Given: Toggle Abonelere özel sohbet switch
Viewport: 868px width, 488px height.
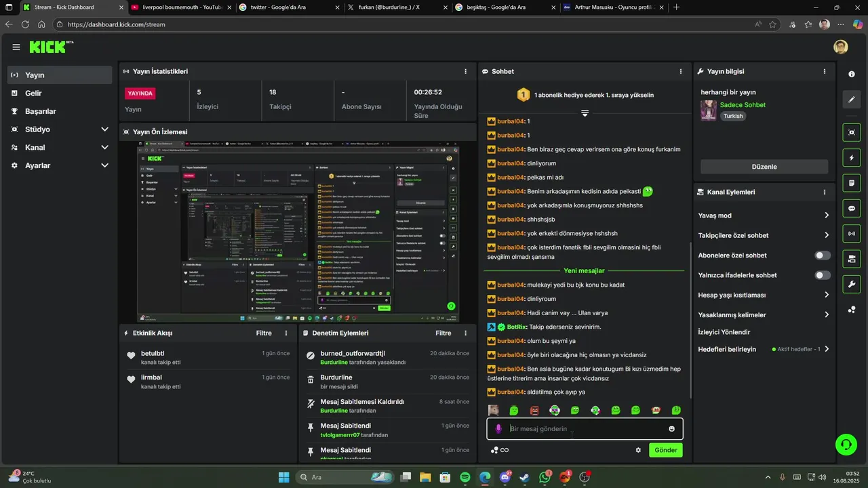Looking at the screenshot, I should pyautogui.click(x=823, y=256).
